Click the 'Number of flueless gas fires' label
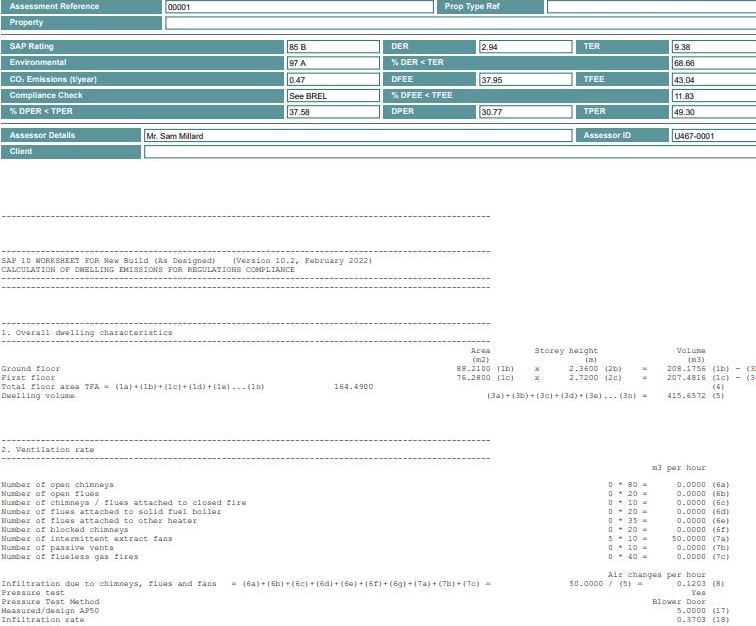This screenshot has width=756, height=626. coord(70,557)
